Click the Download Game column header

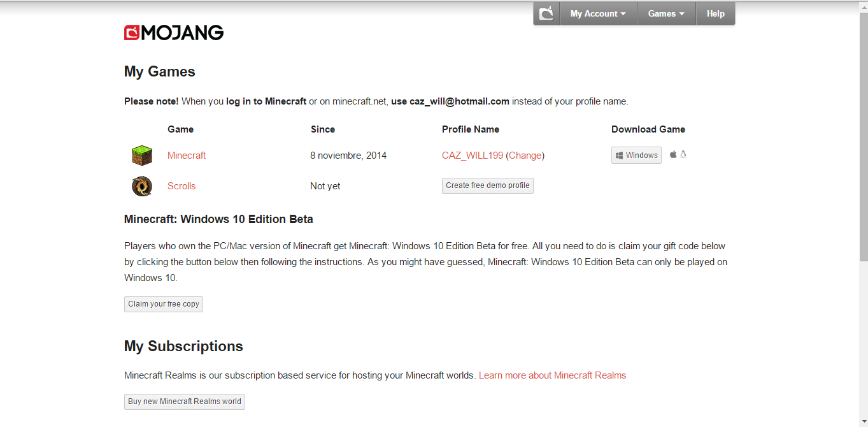pos(648,129)
